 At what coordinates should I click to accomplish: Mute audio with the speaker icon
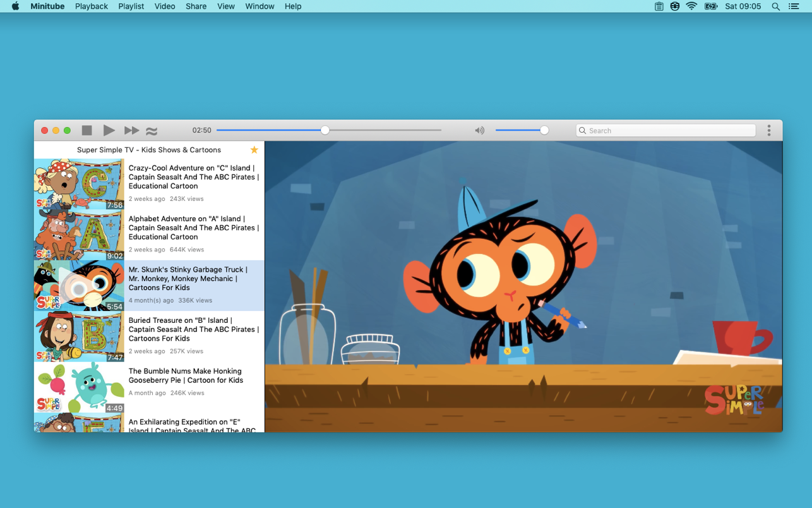480,131
